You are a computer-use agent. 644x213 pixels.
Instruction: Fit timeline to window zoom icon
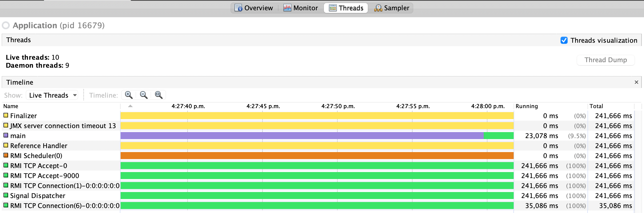coord(159,95)
